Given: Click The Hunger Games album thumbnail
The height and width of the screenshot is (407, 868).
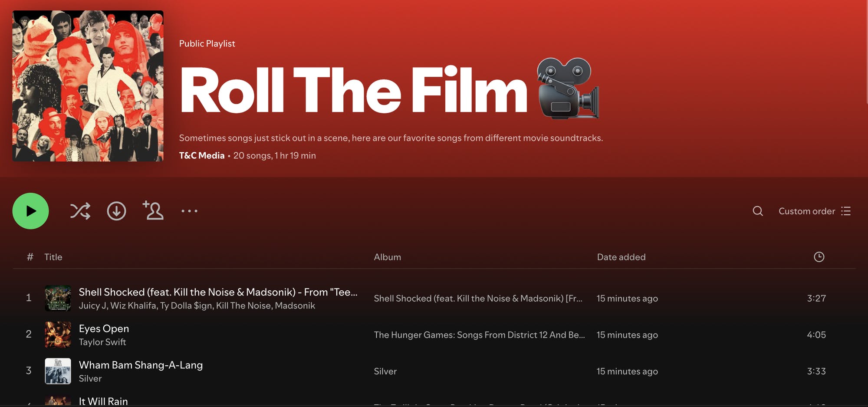Looking at the screenshot, I should coord(58,335).
